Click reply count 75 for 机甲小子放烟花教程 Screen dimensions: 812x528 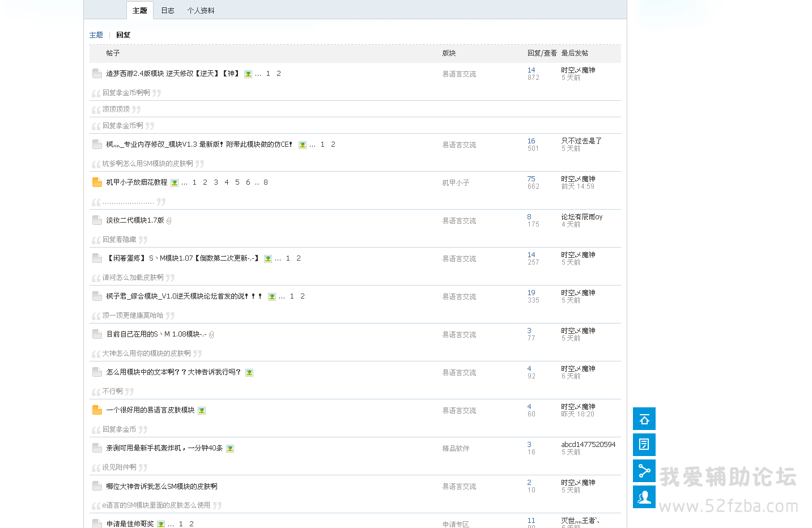[x=531, y=179]
